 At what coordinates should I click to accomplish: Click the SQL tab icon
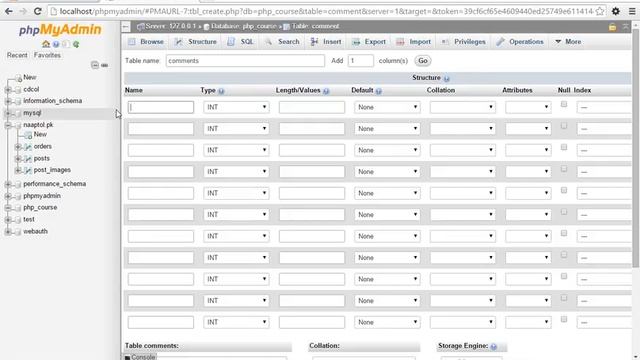231,42
